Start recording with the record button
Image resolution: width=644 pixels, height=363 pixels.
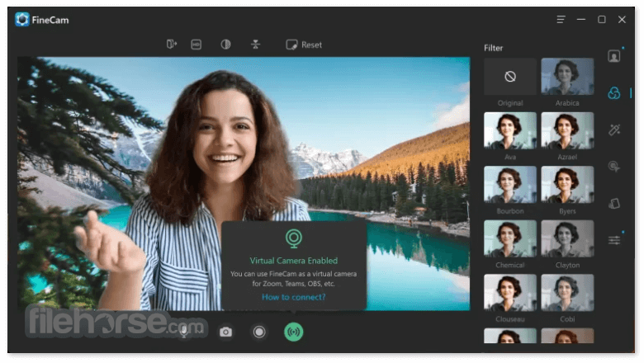pyautogui.click(x=259, y=332)
